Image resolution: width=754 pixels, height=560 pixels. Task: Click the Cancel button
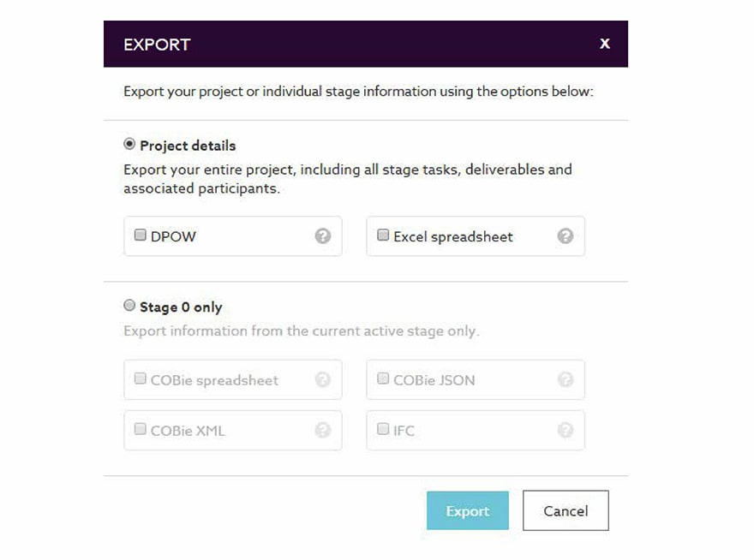click(565, 511)
